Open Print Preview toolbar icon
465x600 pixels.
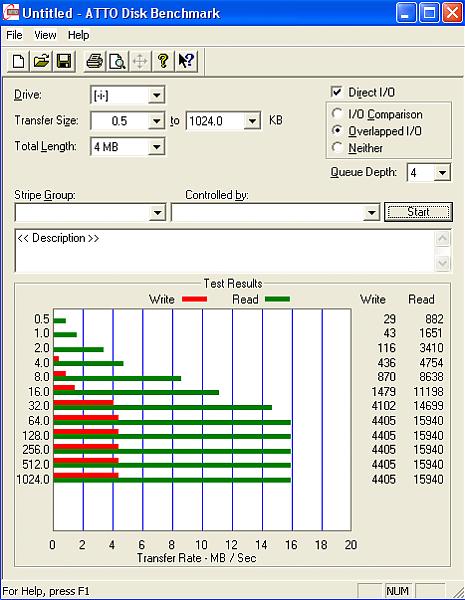pos(117,61)
